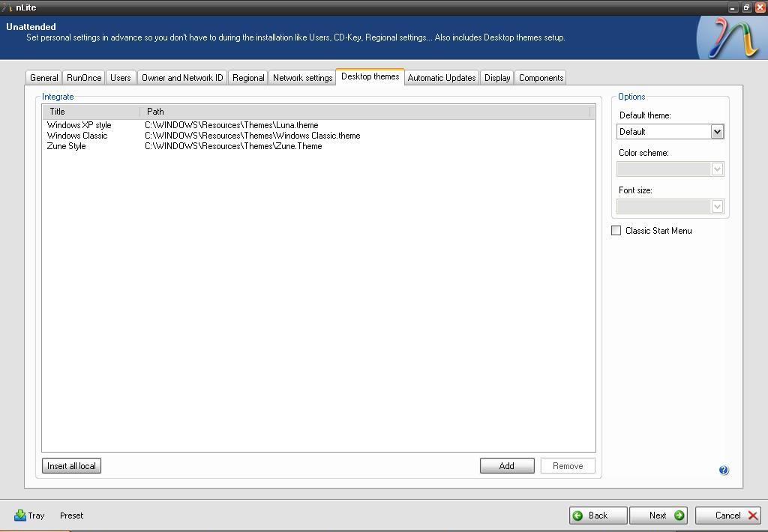The width and height of the screenshot is (768, 532).
Task: Go Back to previous page
Action: pos(598,516)
